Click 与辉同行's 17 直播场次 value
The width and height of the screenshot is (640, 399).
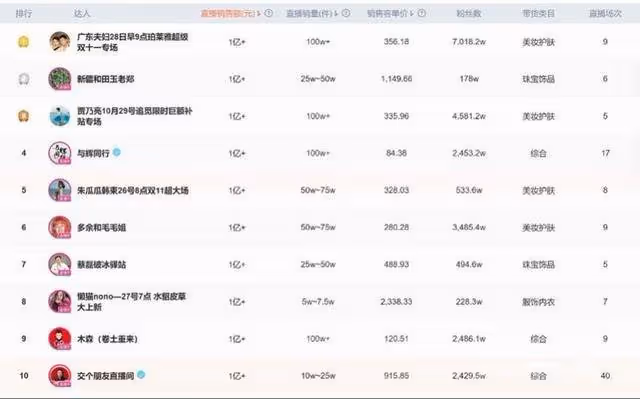pyautogui.click(x=605, y=153)
